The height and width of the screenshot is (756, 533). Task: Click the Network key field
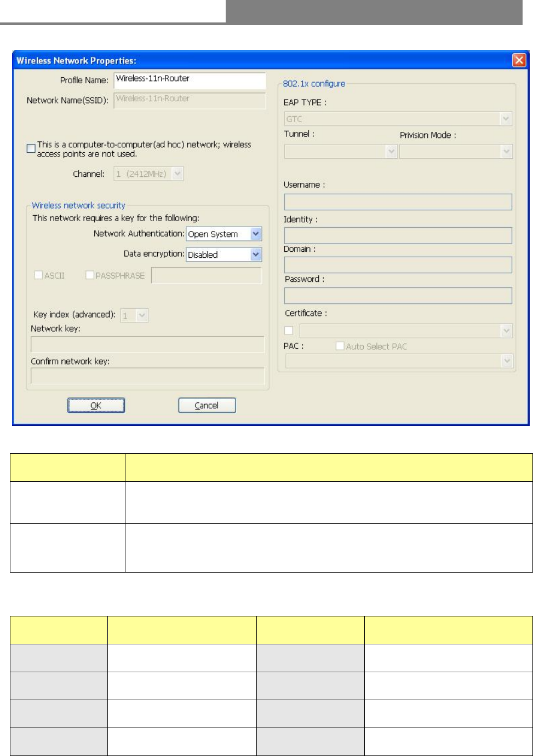pos(147,344)
